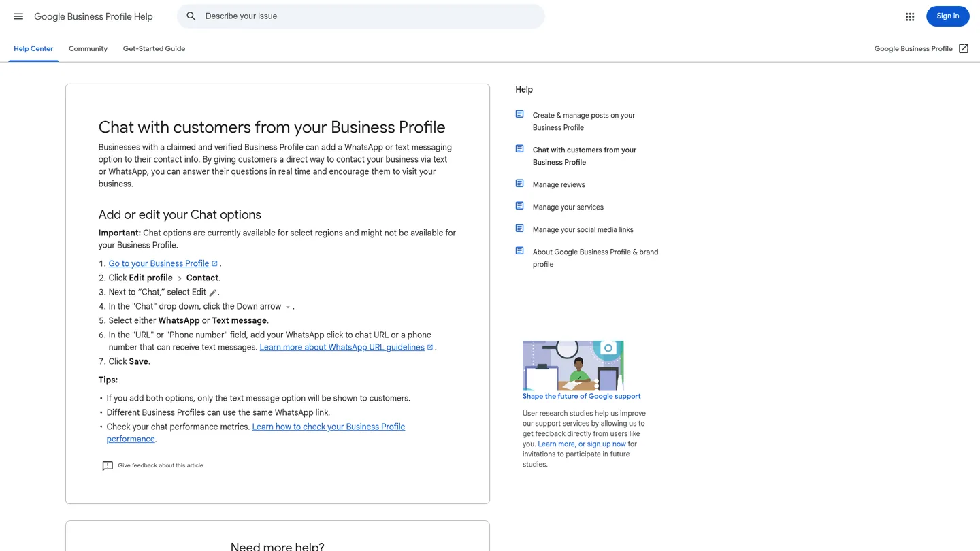Click 'Learn more, or sign up now' link
The width and height of the screenshot is (980, 551).
click(x=582, y=444)
